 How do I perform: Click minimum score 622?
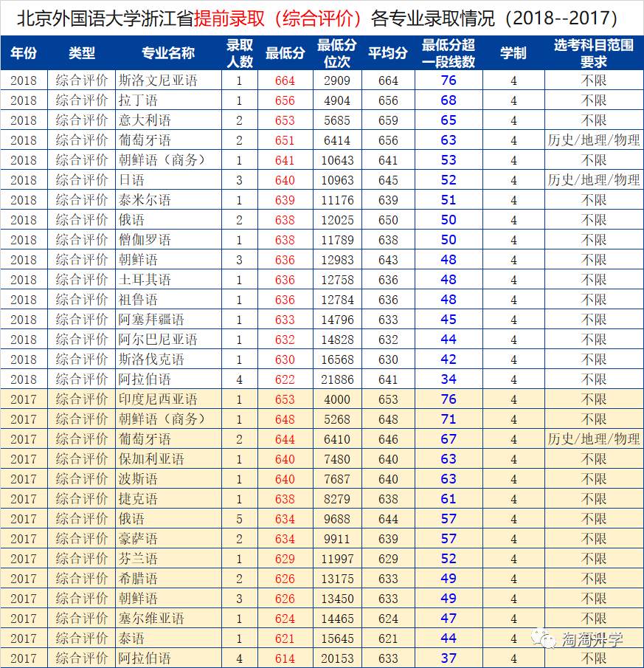[285, 379]
